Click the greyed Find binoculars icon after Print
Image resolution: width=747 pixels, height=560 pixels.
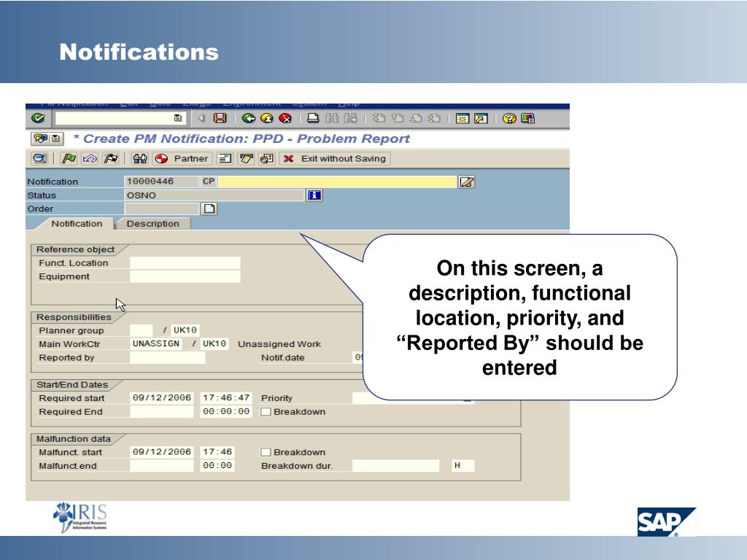coord(332,118)
